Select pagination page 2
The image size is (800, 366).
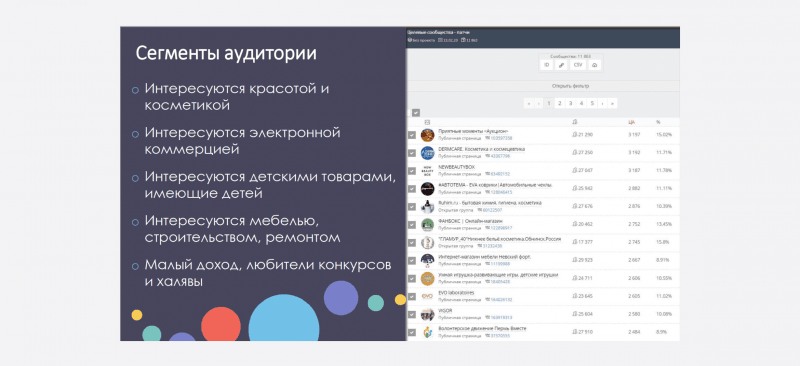click(560, 103)
